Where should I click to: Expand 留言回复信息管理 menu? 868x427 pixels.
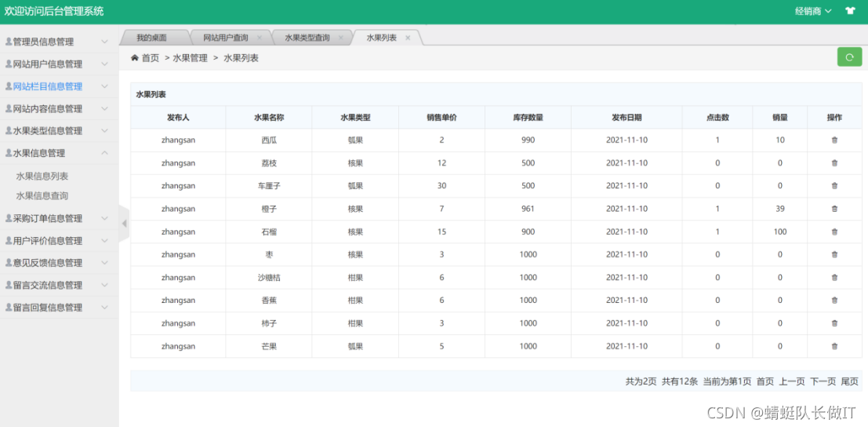60,308
